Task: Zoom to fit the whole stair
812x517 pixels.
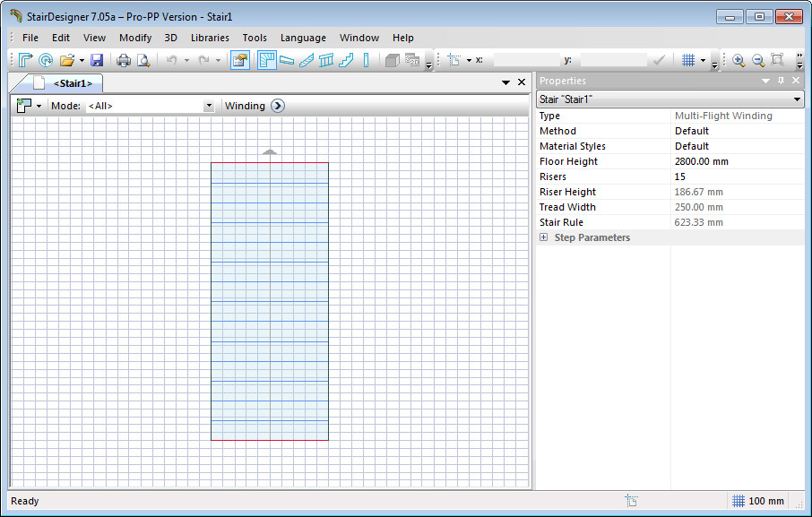Action: 778,60
